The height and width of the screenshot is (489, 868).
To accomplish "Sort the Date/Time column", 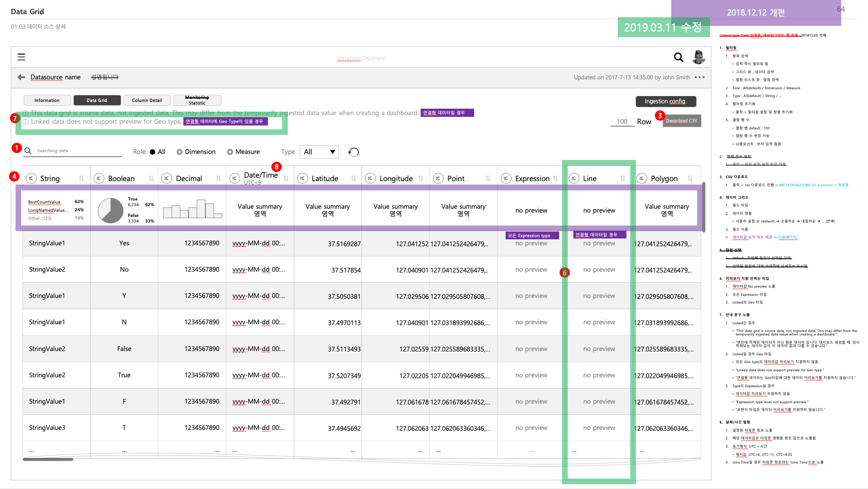I will click(286, 179).
